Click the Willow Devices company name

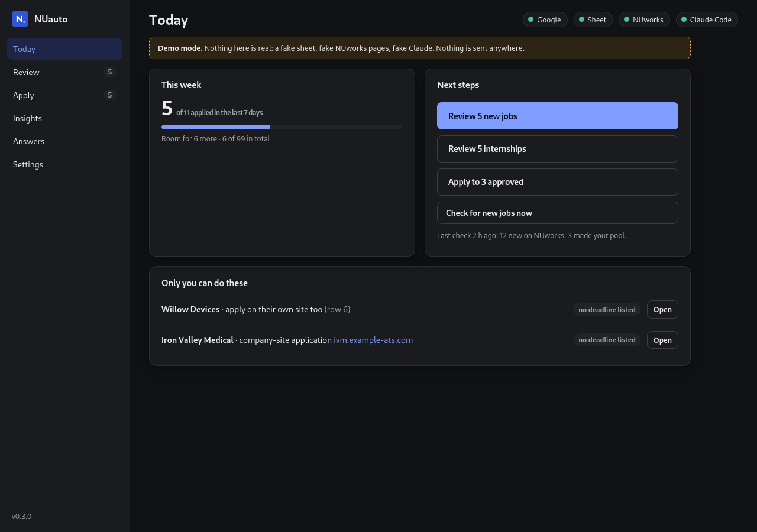click(x=190, y=309)
